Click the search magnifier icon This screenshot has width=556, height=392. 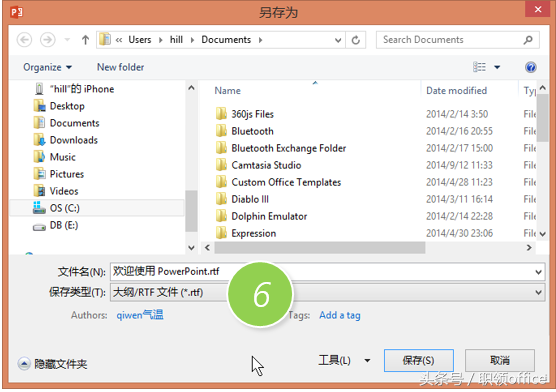pyautogui.click(x=528, y=40)
